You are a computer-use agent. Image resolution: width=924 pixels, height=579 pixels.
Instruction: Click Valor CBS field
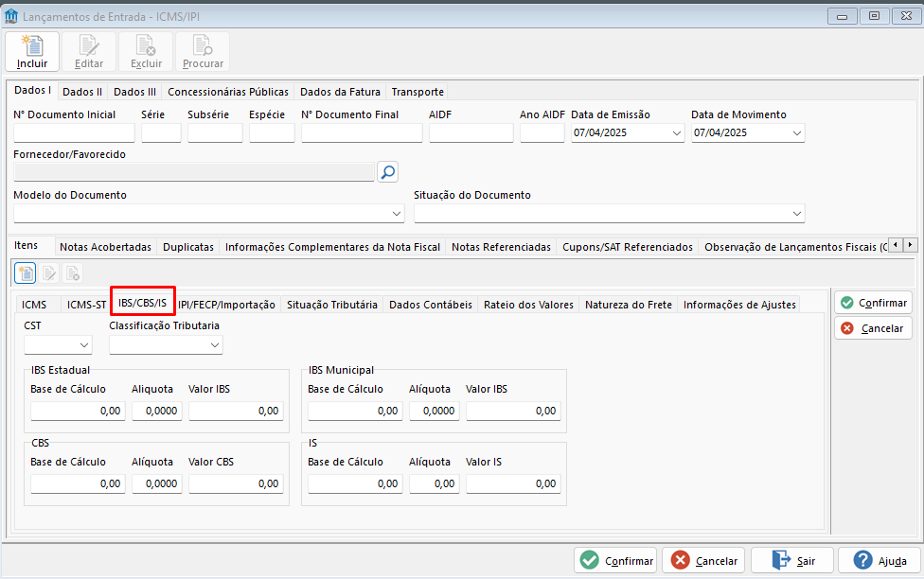[x=236, y=483]
